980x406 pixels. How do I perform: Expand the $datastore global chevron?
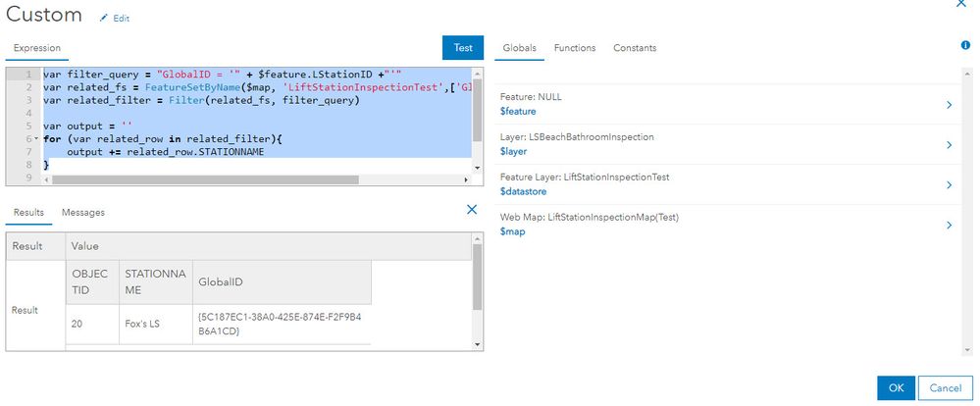point(949,185)
